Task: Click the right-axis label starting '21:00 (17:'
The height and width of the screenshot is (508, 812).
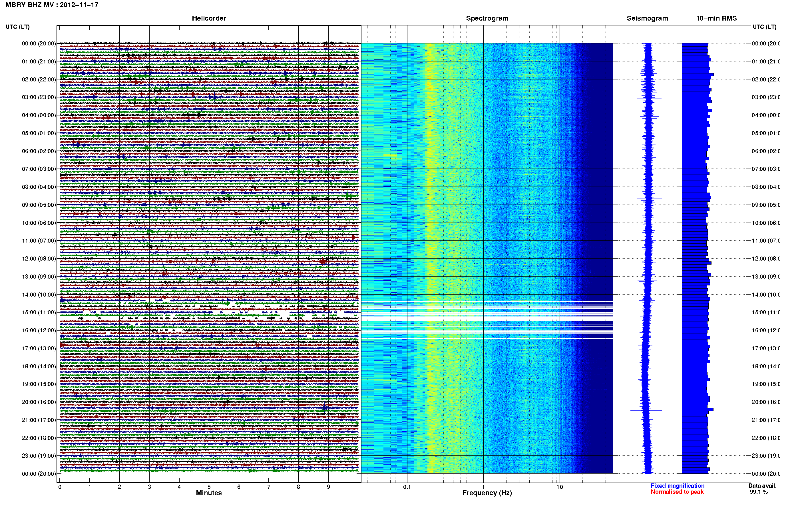Action: pos(766,420)
